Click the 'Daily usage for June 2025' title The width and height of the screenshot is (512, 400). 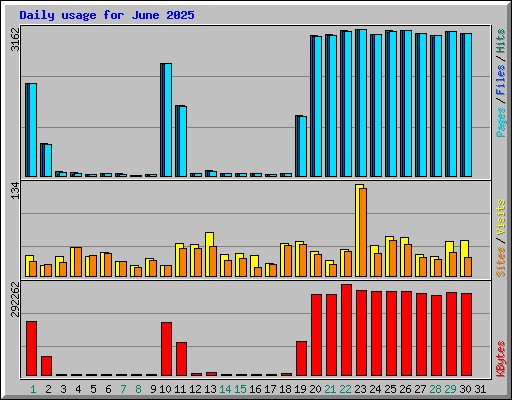pyautogui.click(x=107, y=15)
